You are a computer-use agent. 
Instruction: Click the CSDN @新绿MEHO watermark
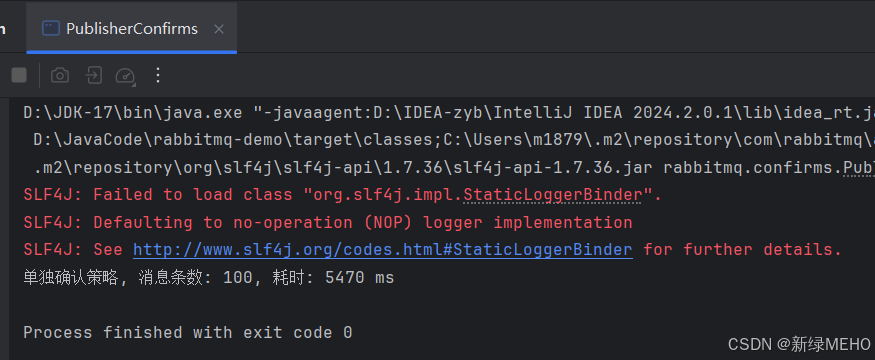pyautogui.click(x=799, y=344)
